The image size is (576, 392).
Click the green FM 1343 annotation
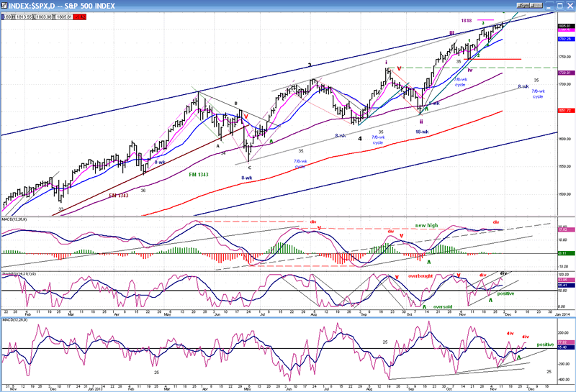pyautogui.click(x=199, y=175)
